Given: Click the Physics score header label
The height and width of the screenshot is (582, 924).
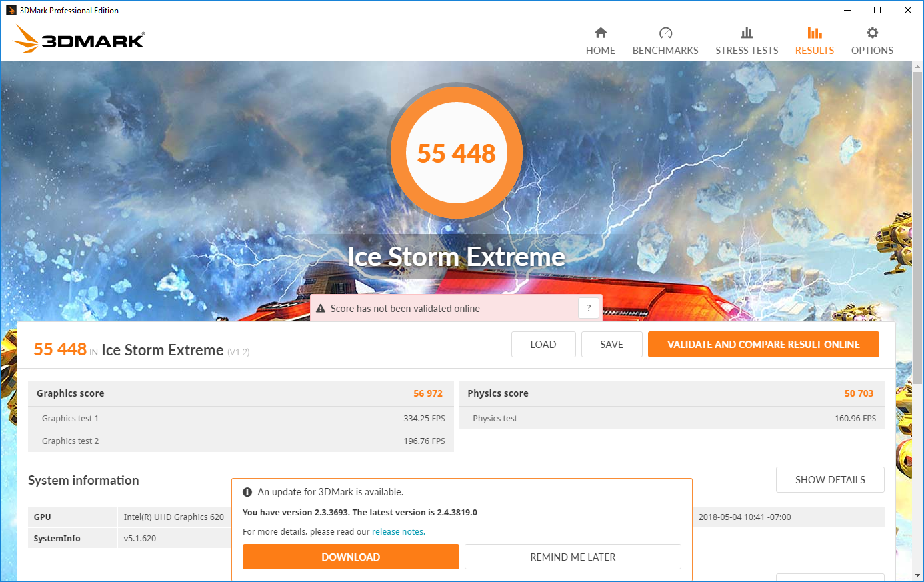Looking at the screenshot, I should point(498,393).
